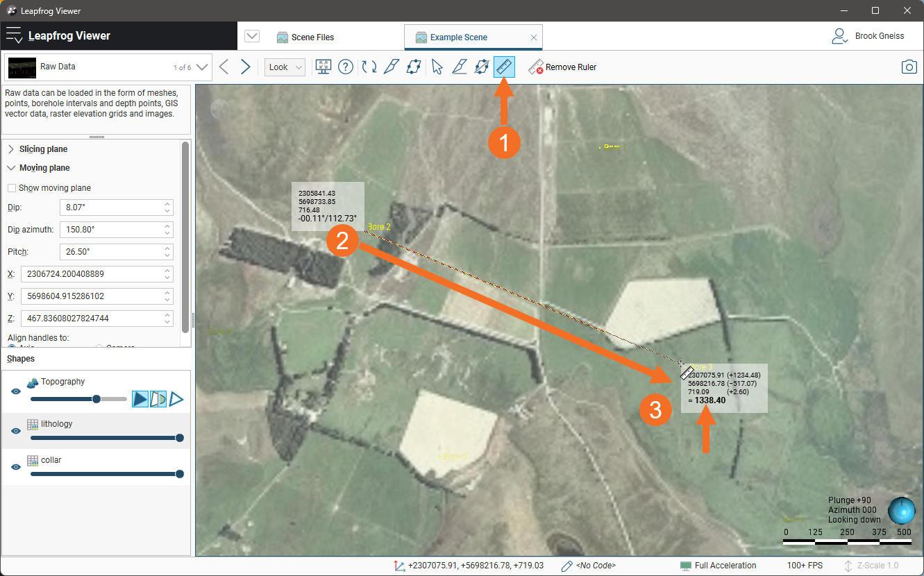
Task: Click the collar opacity slider
Action: [107, 474]
